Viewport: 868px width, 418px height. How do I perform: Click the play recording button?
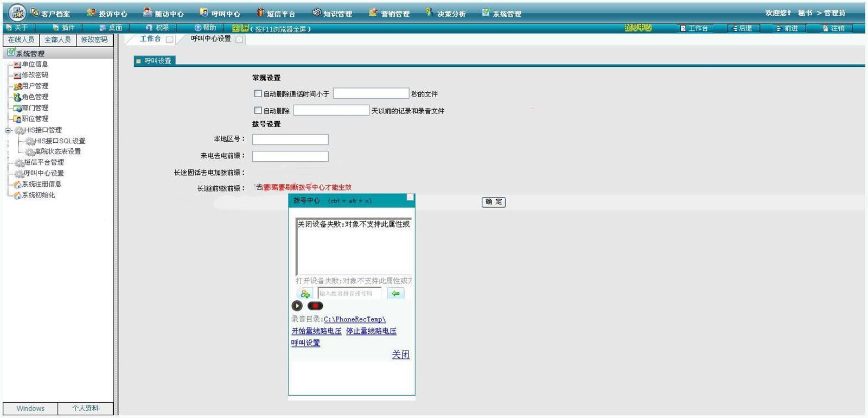(x=297, y=306)
